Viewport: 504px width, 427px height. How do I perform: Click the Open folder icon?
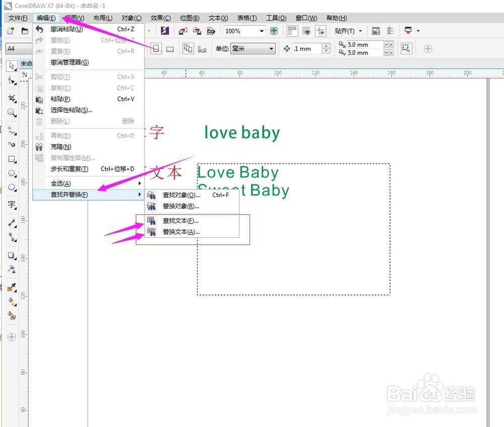[25, 31]
